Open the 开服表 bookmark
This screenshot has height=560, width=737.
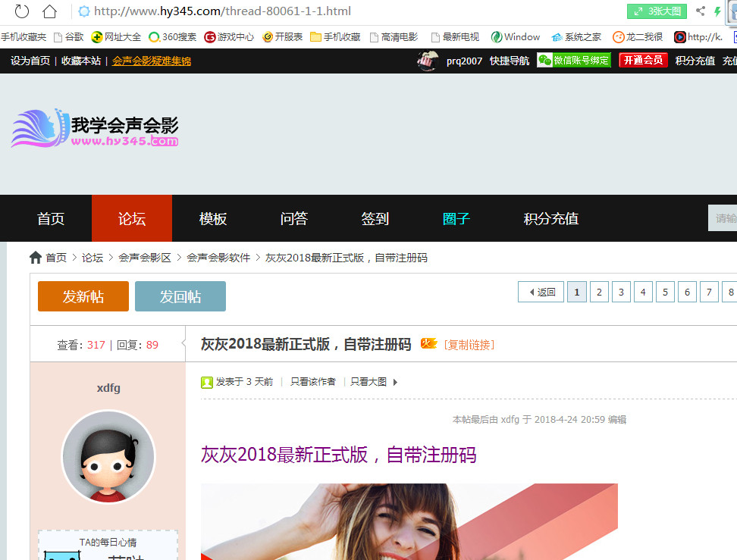[283, 37]
